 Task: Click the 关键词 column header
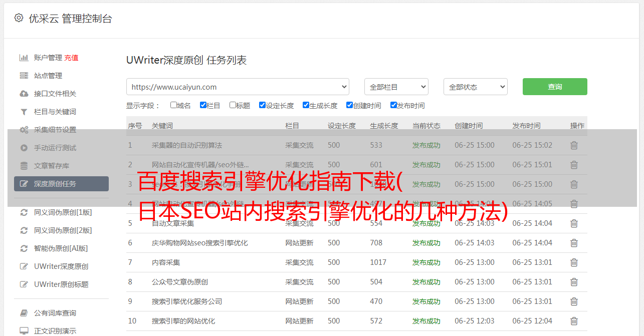(162, 126)
